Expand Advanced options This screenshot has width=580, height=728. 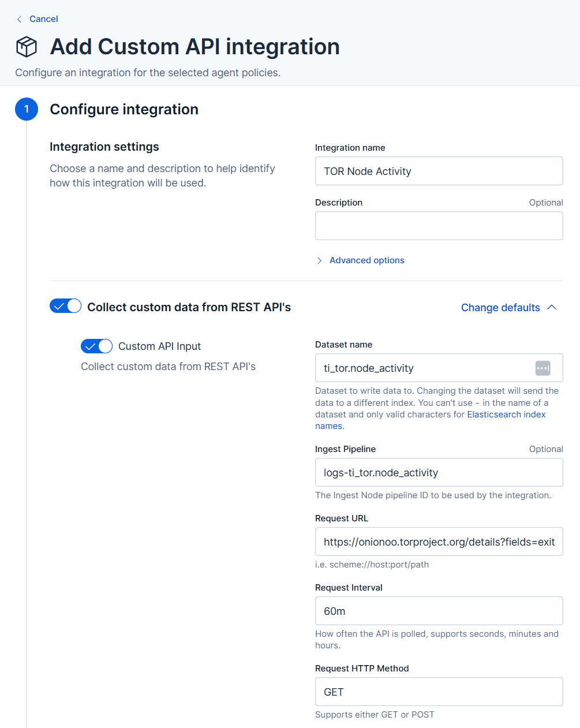pyautogui.click(x=366, y=260)
